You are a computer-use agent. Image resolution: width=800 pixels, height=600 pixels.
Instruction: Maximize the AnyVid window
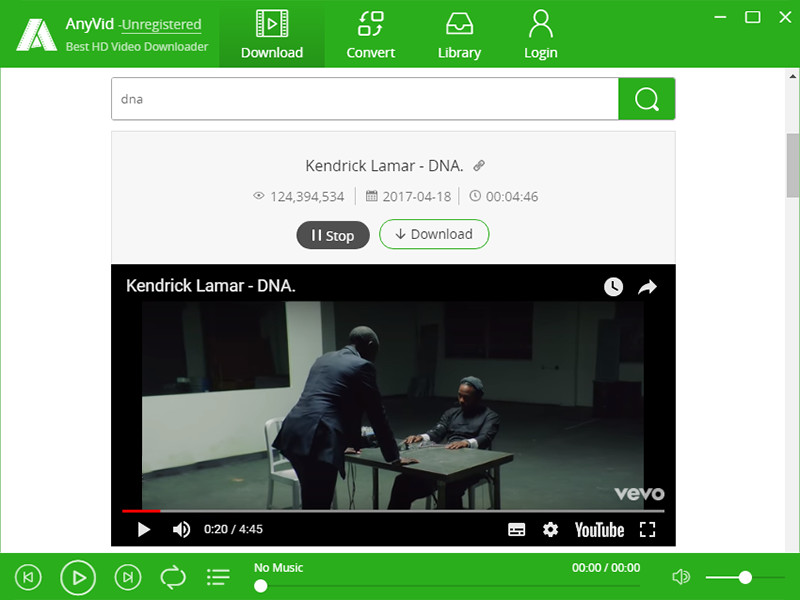click(753, 17)
